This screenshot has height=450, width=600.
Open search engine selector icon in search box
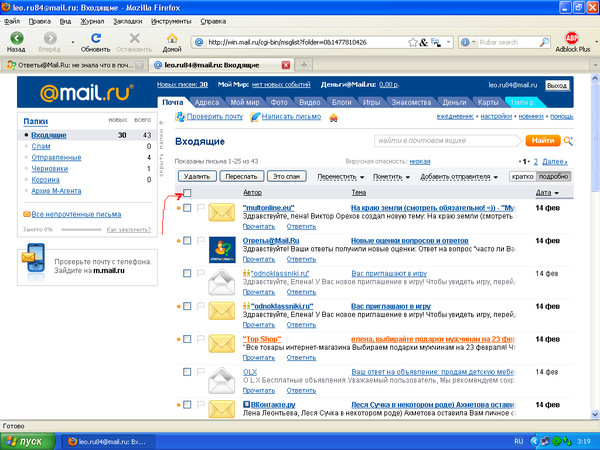[468, 42]
